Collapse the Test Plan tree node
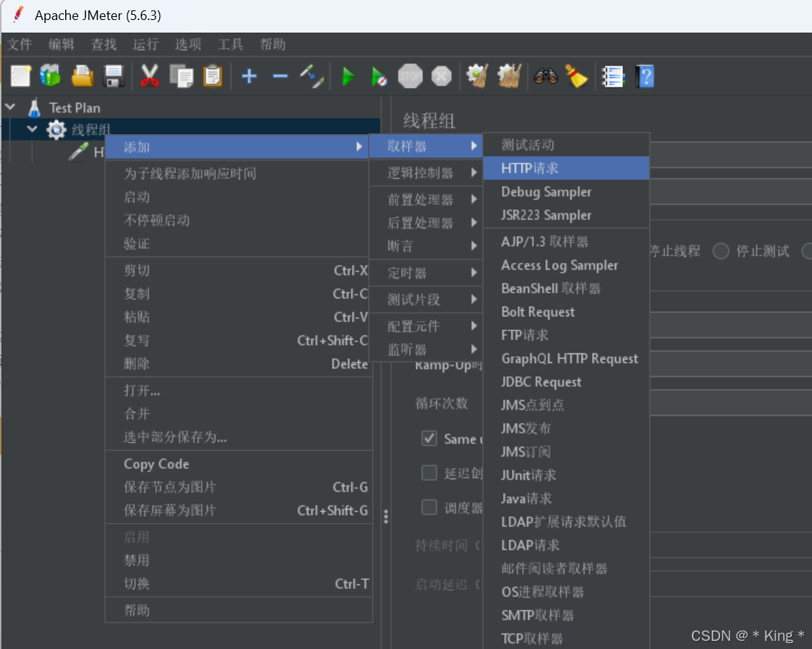Image resolution: width=812 pixels, height=649 pixels. point(10,107)
